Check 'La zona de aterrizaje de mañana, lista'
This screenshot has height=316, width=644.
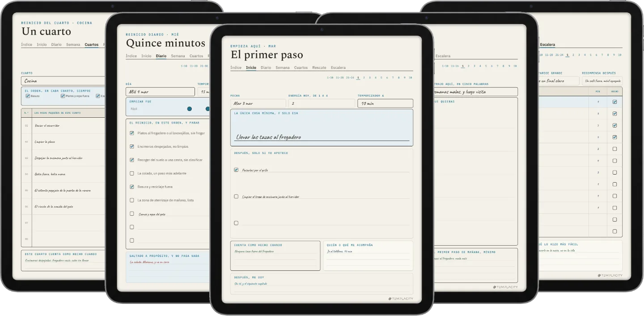click(131, 200)
